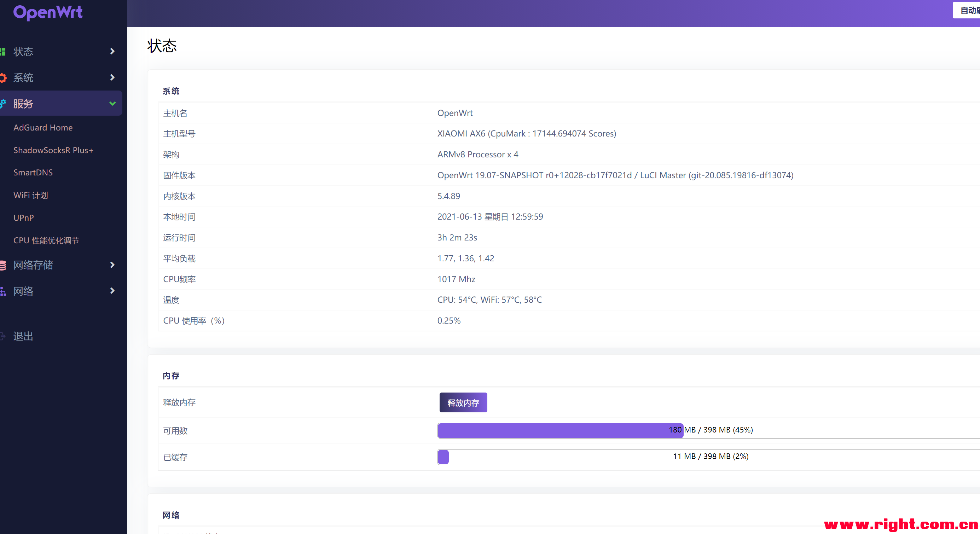Screen dimensions: 980x534
Task: Click the 释放内存 button
Action: 463,403
